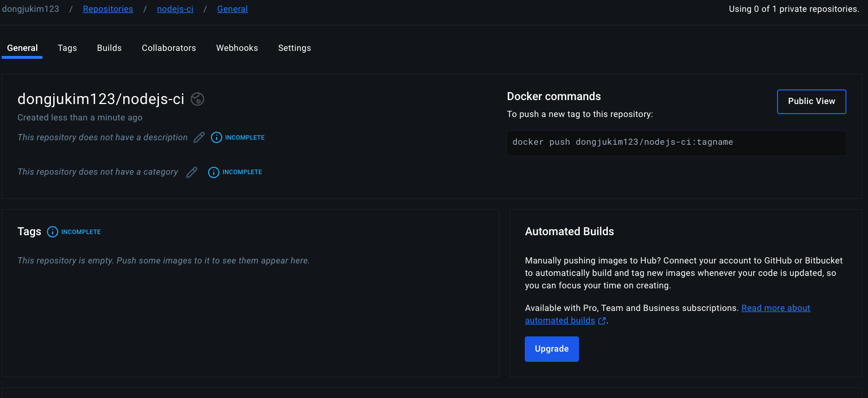Screen dimensions: 868x398
Task: Click dongjukim123 breadcrumb text
Action: pyautogui.click(x=30, y=9)
